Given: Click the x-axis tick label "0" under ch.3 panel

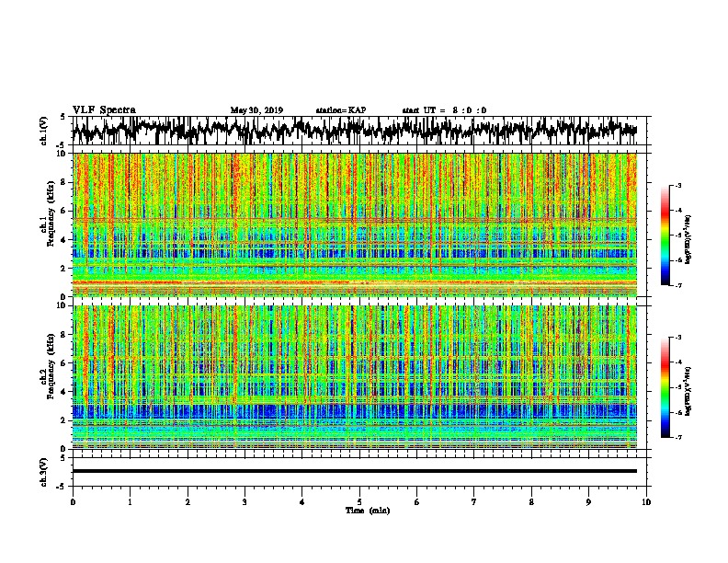Looking at the screenshot, I should 73,502.
